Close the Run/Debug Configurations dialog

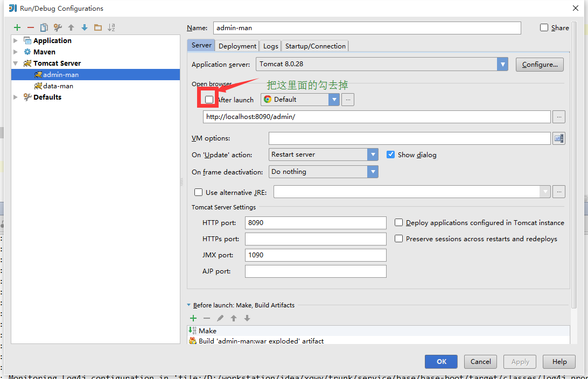tap(576, 8)
